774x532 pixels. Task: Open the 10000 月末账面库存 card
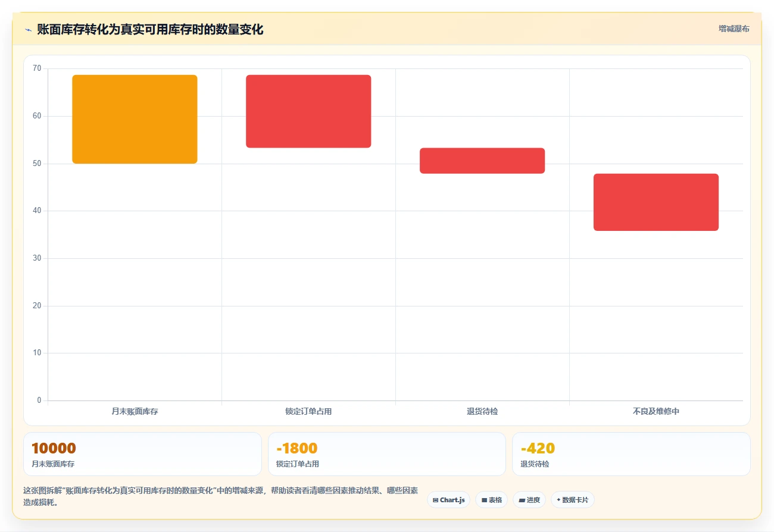(x=142, y=454)
